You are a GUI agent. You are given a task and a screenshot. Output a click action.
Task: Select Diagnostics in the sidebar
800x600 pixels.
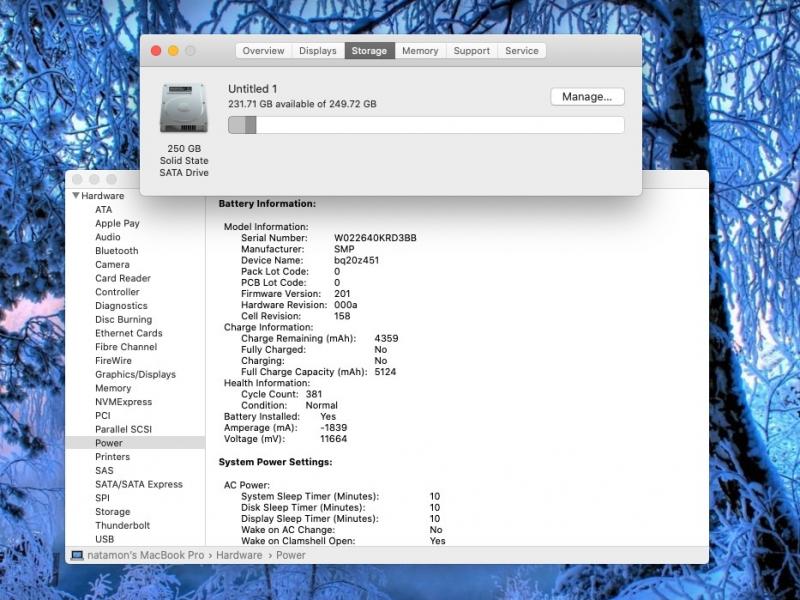pos(121,306)
